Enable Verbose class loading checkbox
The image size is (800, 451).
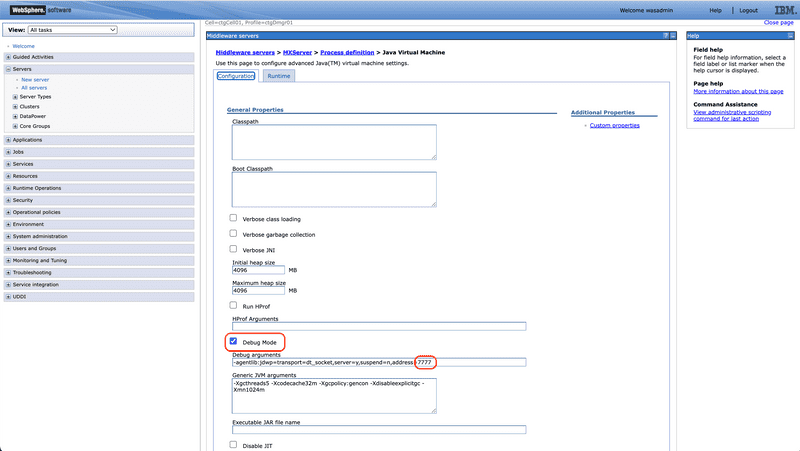tap(233, 218)
